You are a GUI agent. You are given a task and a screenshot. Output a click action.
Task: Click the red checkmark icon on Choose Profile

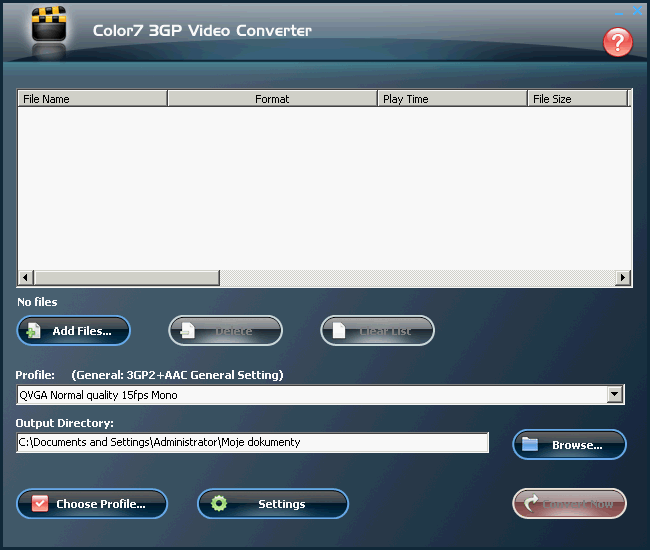pyautogui.click(x=40, y=504)
